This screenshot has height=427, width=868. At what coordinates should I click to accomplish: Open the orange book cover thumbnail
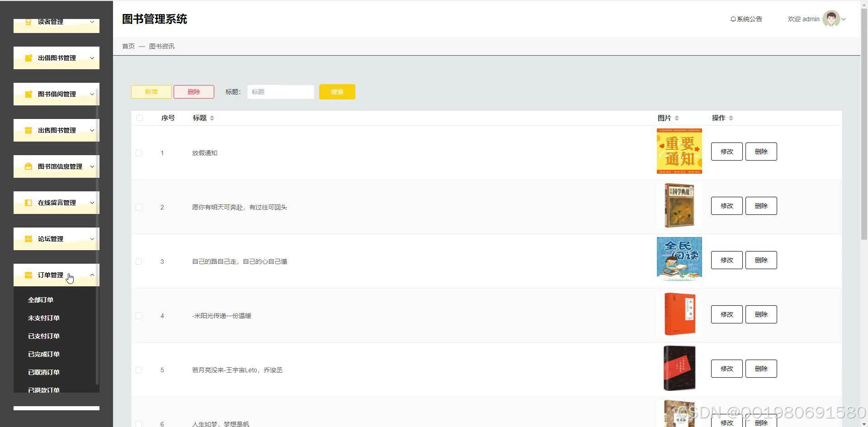click(x=680, y=314)
